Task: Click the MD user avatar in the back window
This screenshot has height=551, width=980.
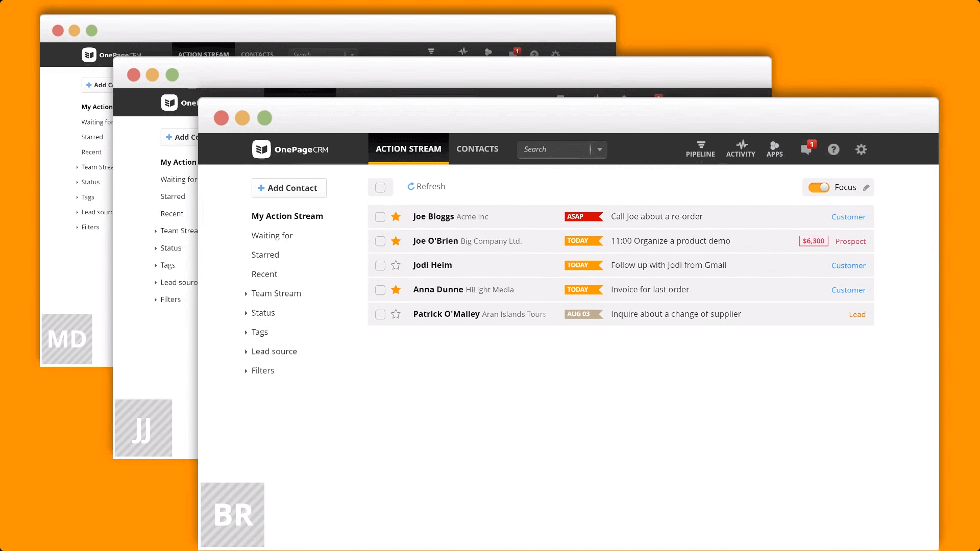Action: [x=67, y=339]
